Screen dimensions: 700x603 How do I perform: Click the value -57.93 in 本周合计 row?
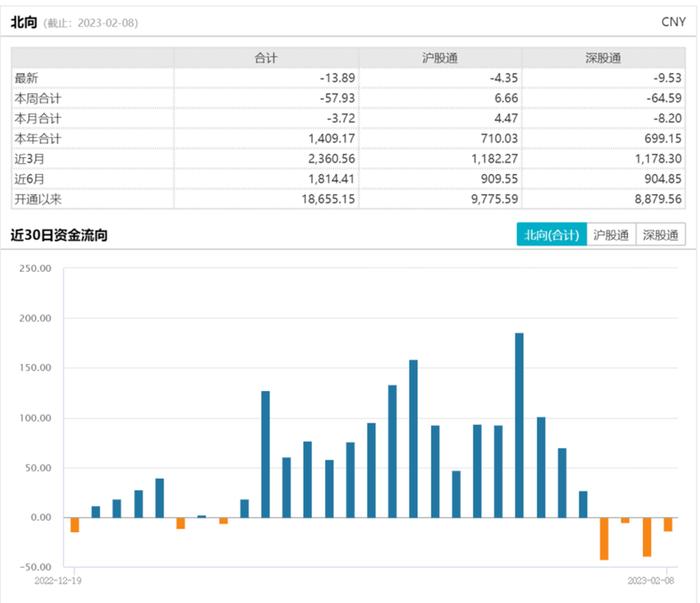[338, 98]
